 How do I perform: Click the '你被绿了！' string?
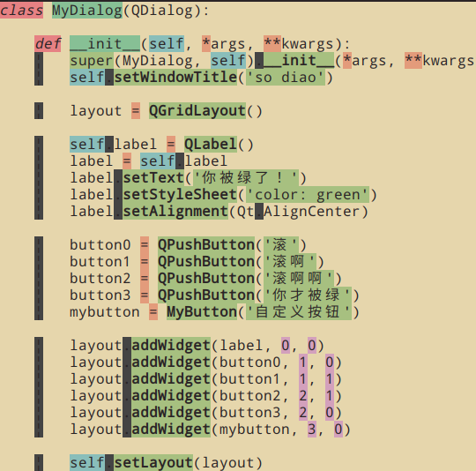pyautogui.click(x=246, y=177)
